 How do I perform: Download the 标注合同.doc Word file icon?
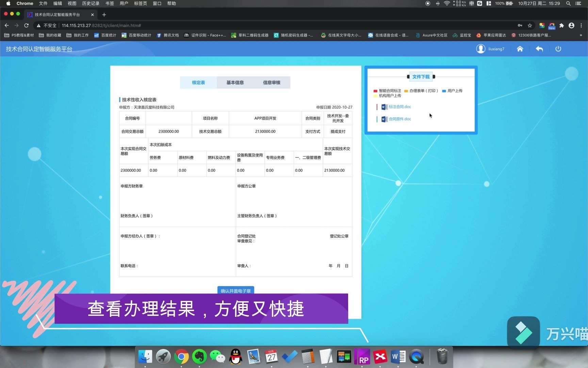click(384, 107)
